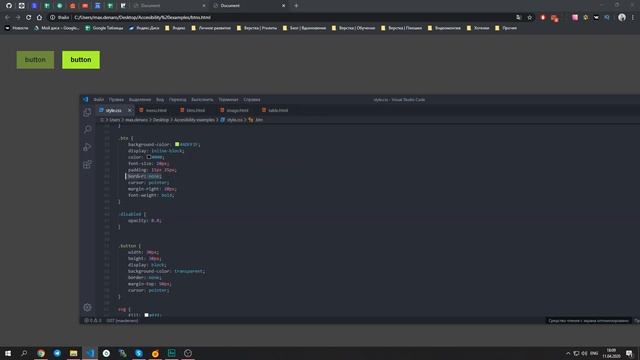Screen dimensions: 640x360
Task: Reload the browser page
Action: pos(28,18)
